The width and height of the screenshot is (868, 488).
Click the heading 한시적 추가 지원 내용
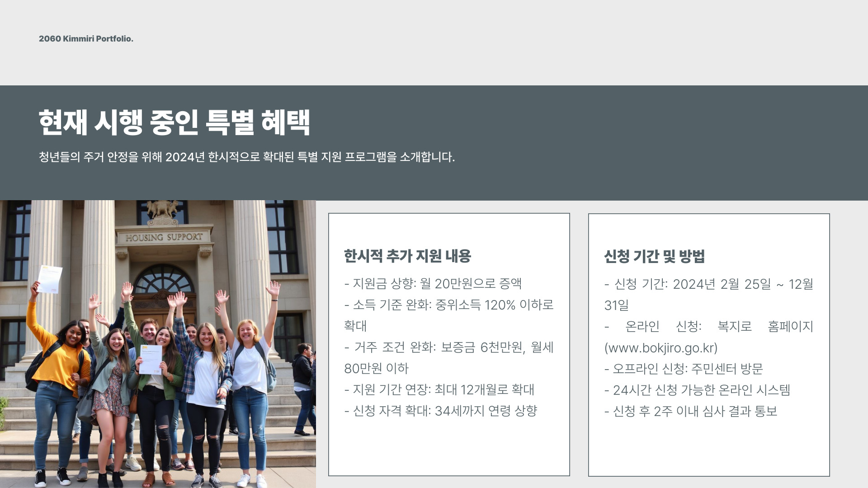pyautogui.click(x=407, y=256)
